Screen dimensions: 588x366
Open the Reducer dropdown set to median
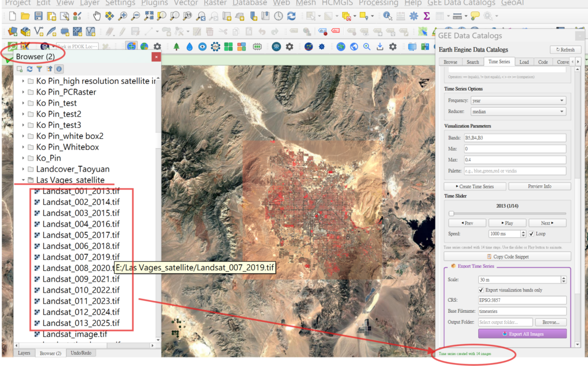click(x=518, y=111)
